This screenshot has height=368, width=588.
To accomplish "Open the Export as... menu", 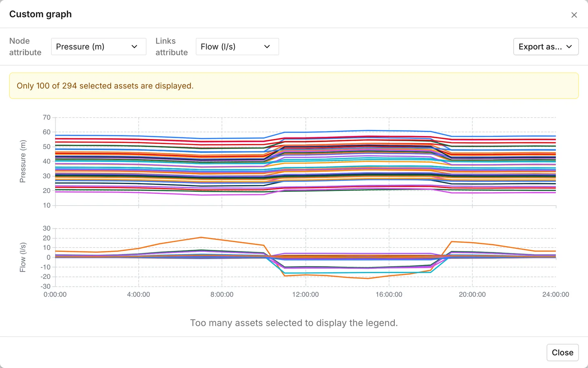I will (x=546, y=47).
